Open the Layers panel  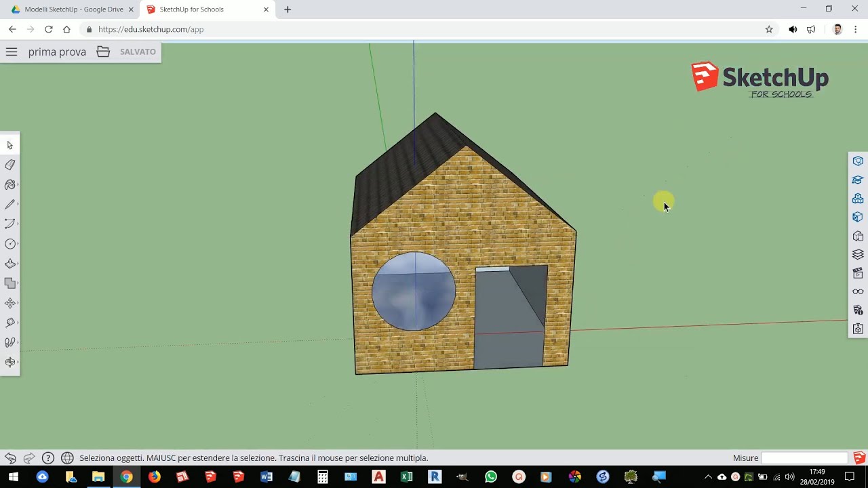point(858,254)
